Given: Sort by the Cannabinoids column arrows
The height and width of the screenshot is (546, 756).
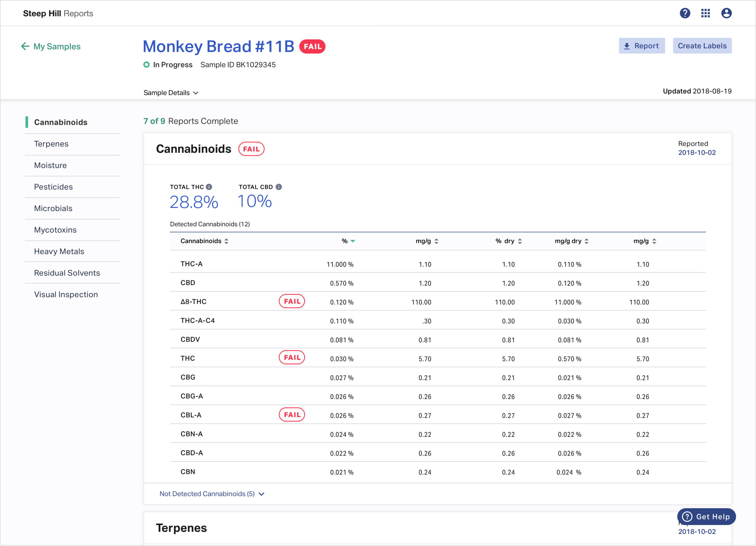Looking at the screenshot, I should [226, 241].
